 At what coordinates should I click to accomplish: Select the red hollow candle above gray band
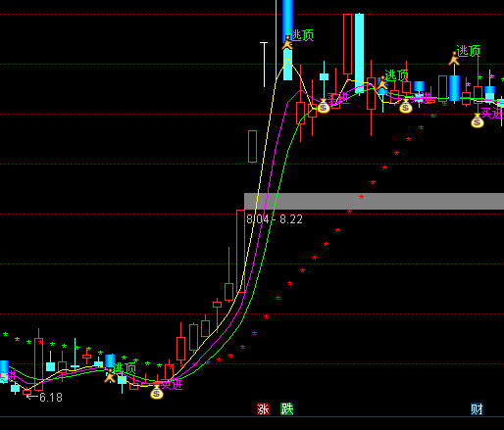click(x=252, y=146)
